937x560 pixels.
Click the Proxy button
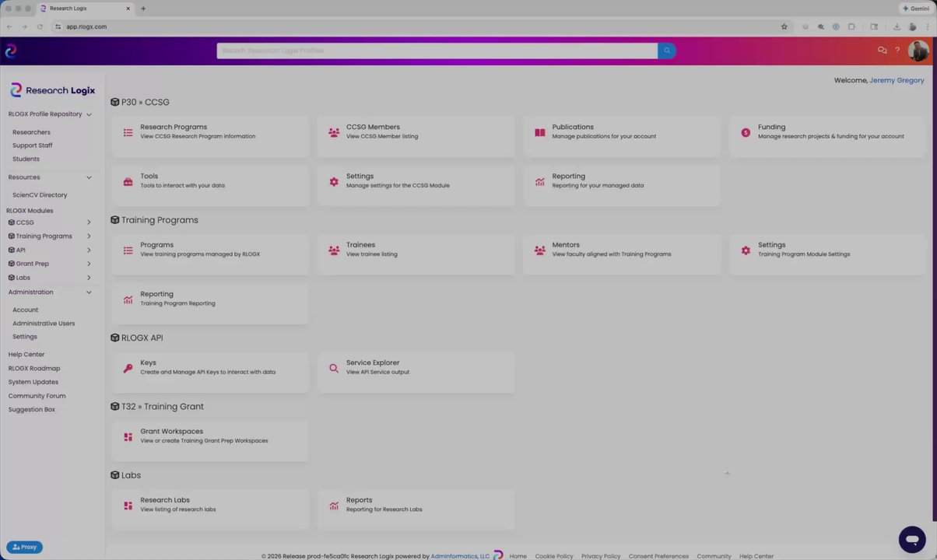click(x=24, y=547)
